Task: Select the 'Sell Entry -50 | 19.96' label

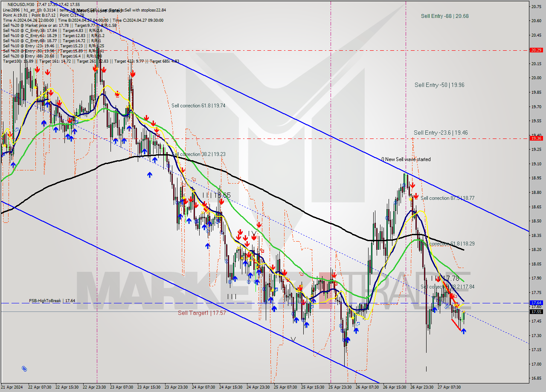Action: click(x=439, y=85)
